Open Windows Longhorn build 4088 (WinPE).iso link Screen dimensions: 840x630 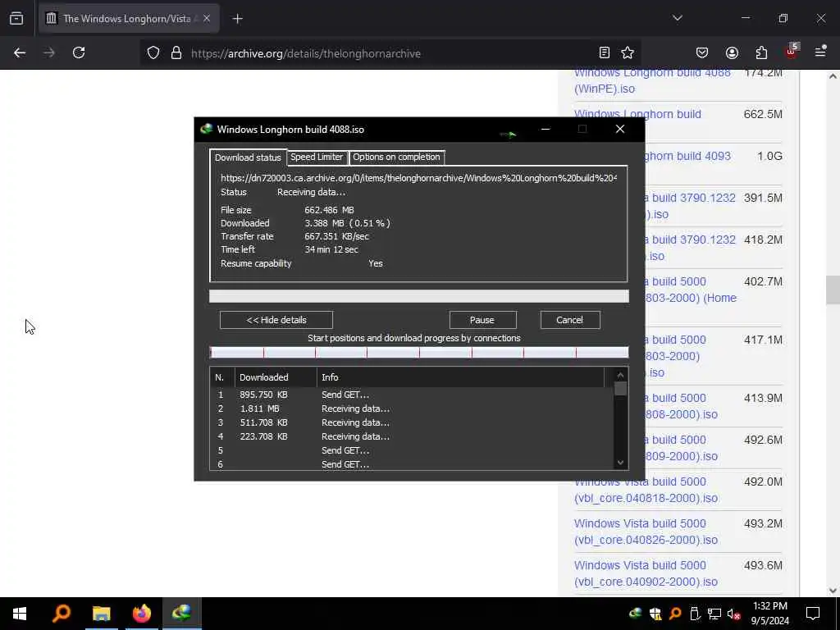(x=652, y=80)
